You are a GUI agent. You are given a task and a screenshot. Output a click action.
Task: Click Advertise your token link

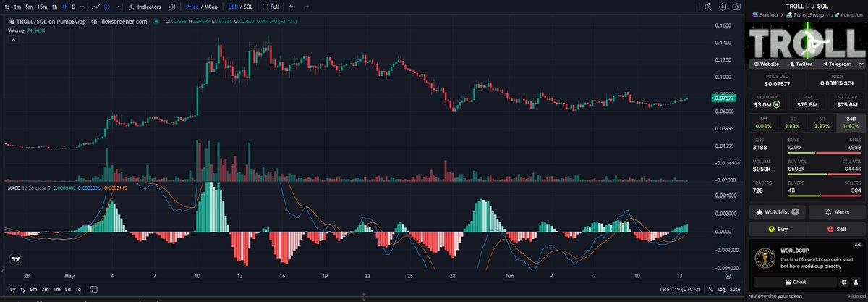pos(775,297)
